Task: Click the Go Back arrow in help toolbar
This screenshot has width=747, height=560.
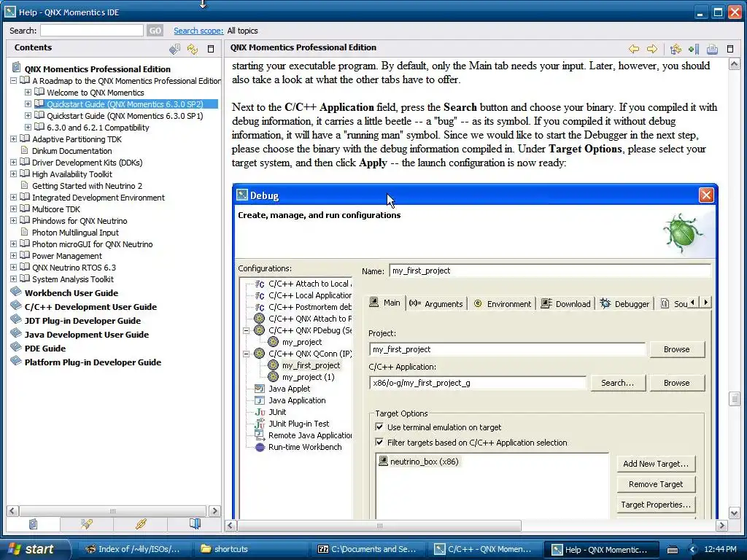Action: 634,49
